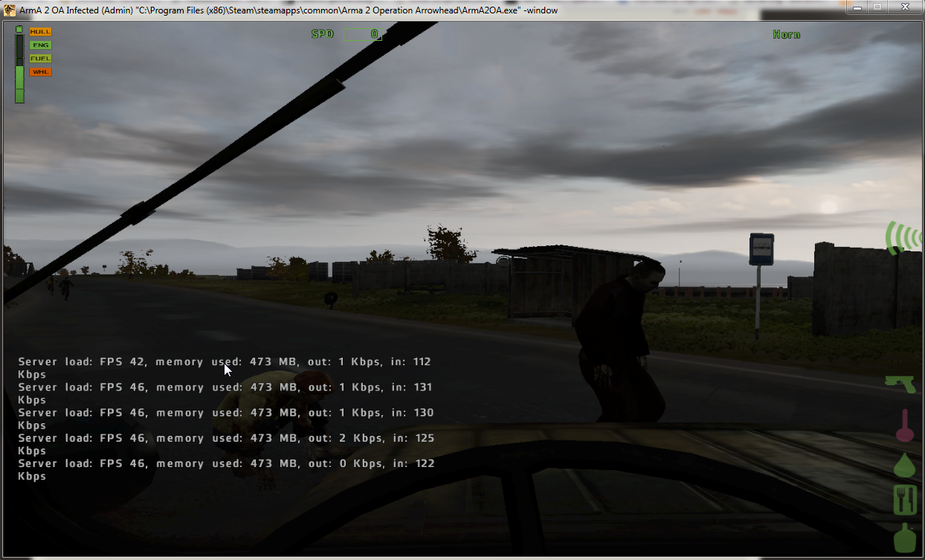This screenshot has height=560, width=925.
Task: Click the server load line 'in: 131'
Action: (x=225, y=393)
